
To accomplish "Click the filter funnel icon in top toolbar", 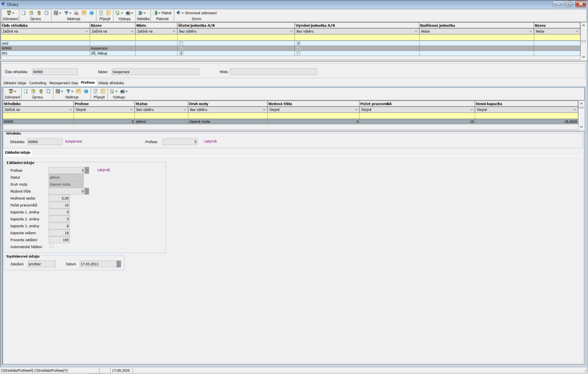I will coord(66,13).
